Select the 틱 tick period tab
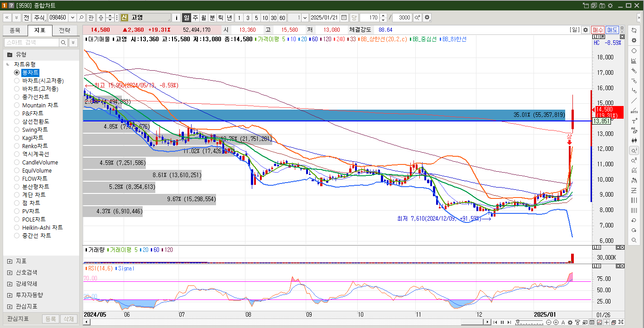 pos(221,18)
